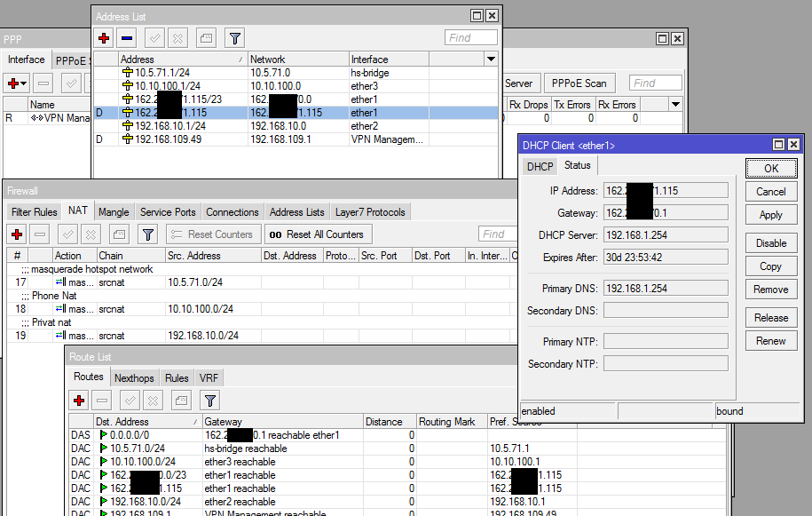Click the filter funnel icon in Route List
Screen dimensions: 812x516
coord(210,401)
